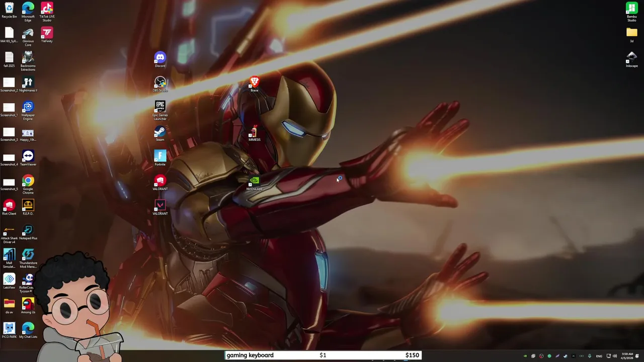644x362 pixels.
Task: Select the fall 2025 file
Action: click(9, 59)
